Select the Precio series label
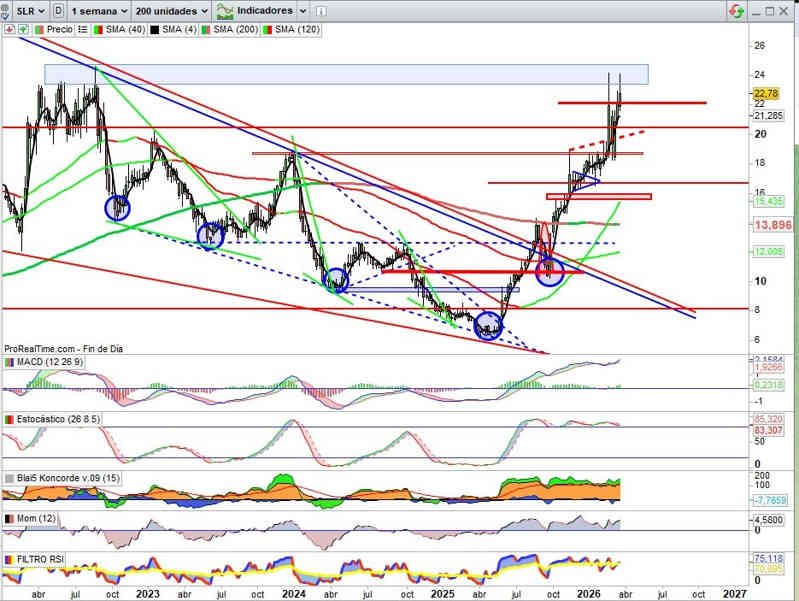This screenshot has width=799, height=601. click(x=59, y=30)
